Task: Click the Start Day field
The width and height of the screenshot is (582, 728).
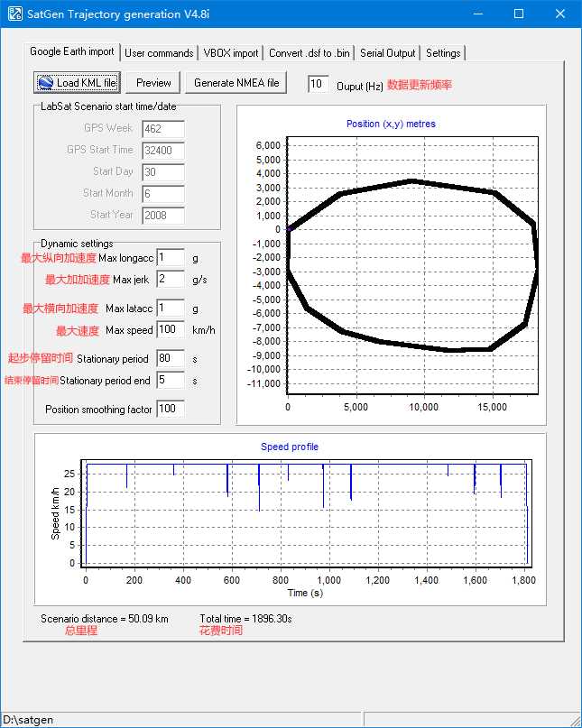Action: click(x=163, y=172)
